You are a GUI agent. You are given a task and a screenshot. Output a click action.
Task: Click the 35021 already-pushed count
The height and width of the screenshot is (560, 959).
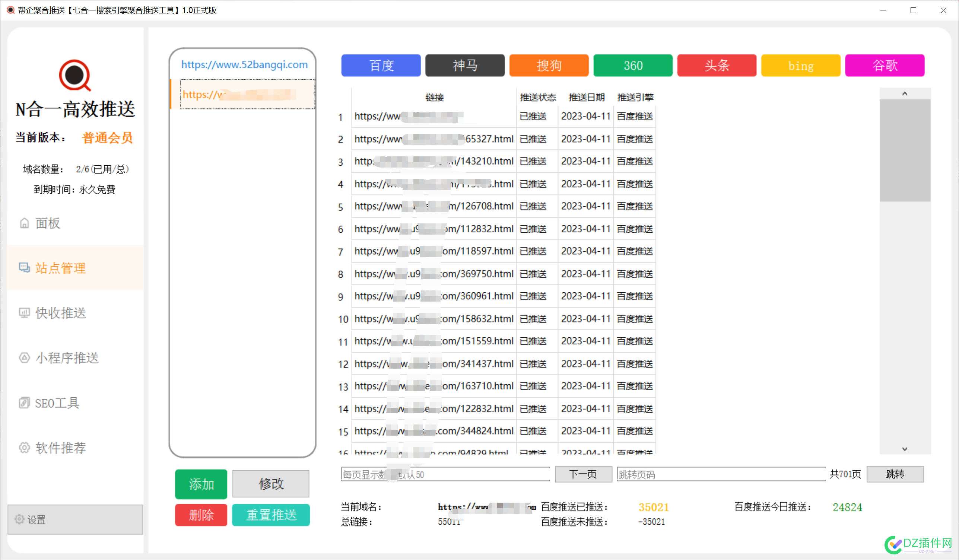coord(653,507)
